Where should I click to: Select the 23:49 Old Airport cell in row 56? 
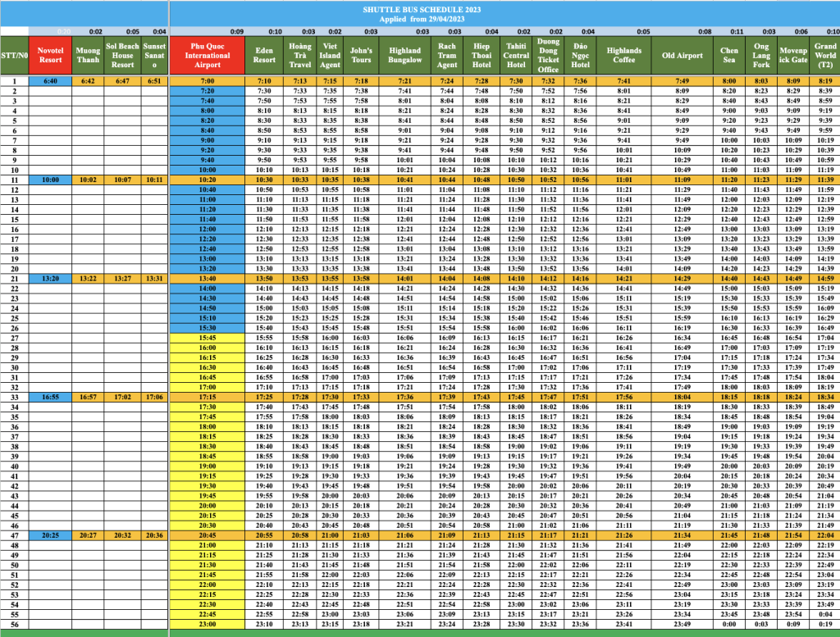coord(682,624)
